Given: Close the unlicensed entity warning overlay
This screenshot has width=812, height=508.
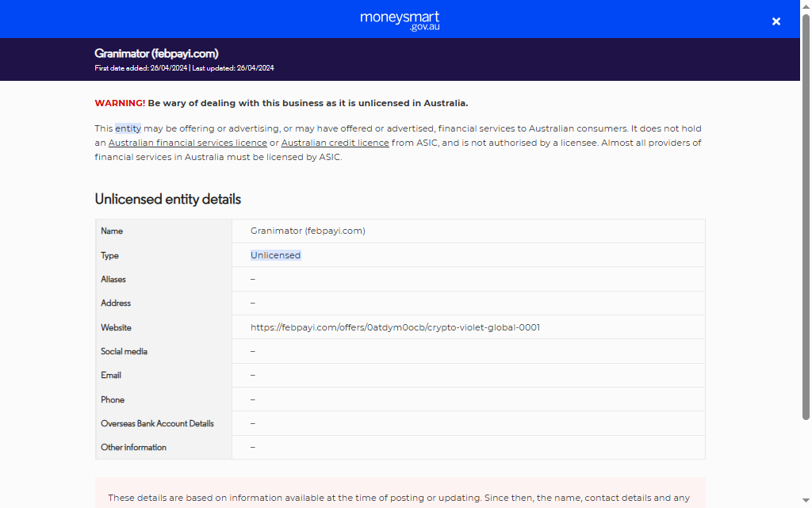Looking at the screenshot, I should coord(776,21).
